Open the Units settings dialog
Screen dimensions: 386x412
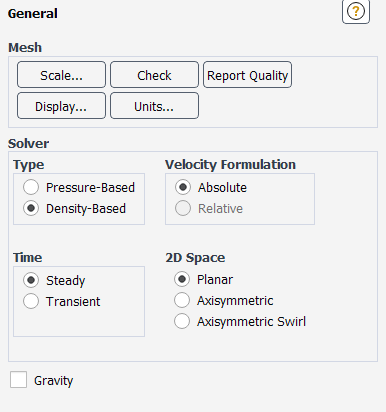154,106
